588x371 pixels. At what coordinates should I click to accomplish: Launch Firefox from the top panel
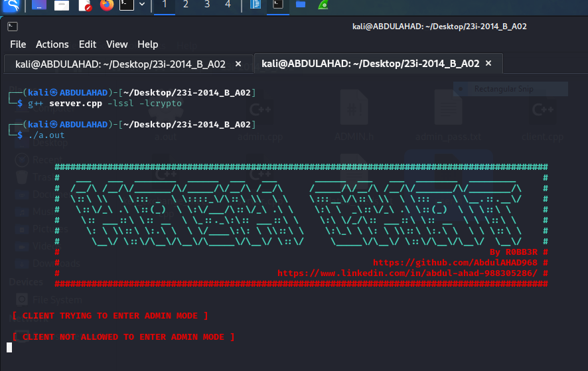107,6
